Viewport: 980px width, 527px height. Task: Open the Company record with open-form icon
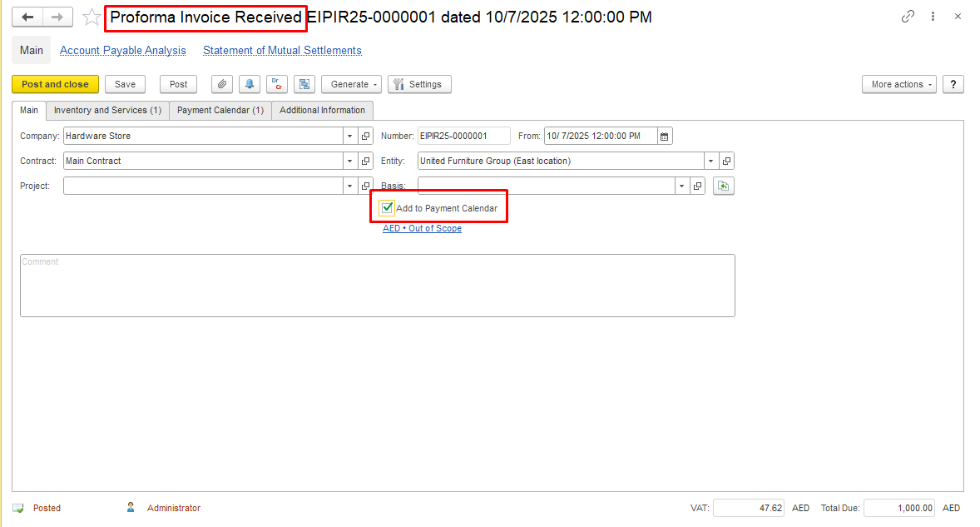click(x=365, y=136)
